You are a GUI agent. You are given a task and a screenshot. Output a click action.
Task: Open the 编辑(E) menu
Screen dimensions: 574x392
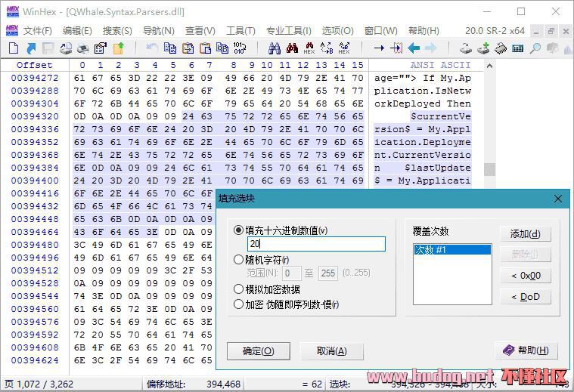point(77,31)
